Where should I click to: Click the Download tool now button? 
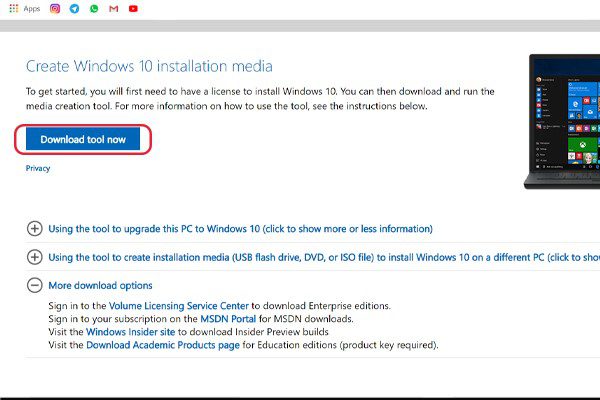coord(83,139)
